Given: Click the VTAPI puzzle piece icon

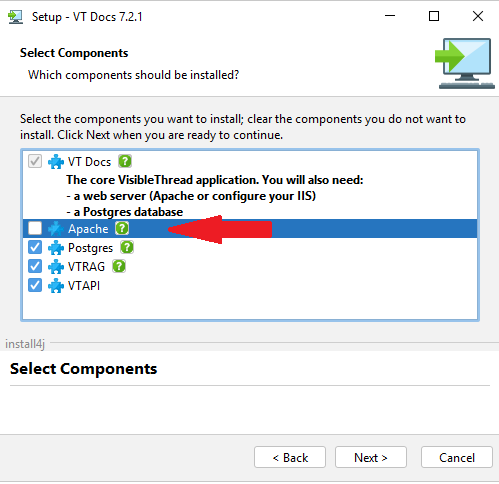Looking at the screenshot, I should click(56, 286).
